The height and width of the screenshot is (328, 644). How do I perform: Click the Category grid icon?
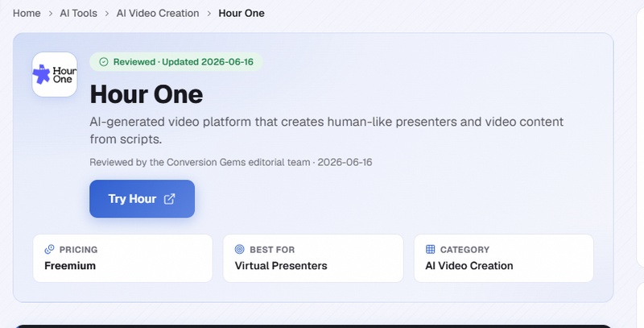(430, 249)
